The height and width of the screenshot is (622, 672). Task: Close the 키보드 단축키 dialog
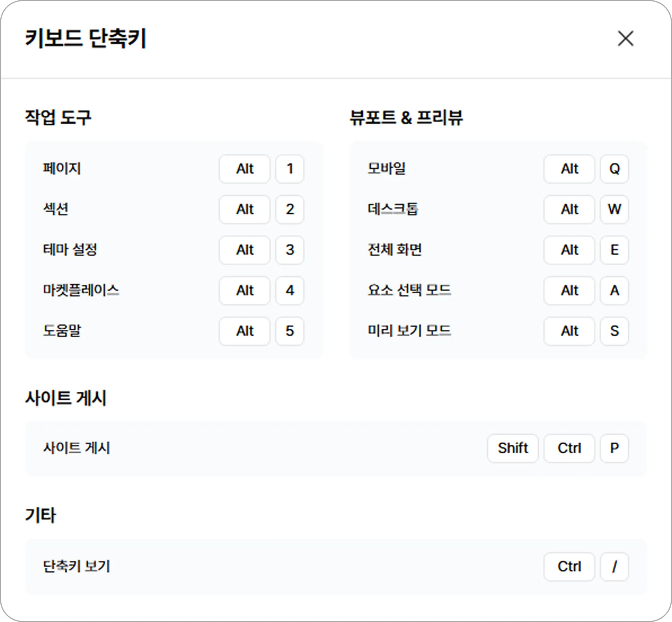pos(625,39)
